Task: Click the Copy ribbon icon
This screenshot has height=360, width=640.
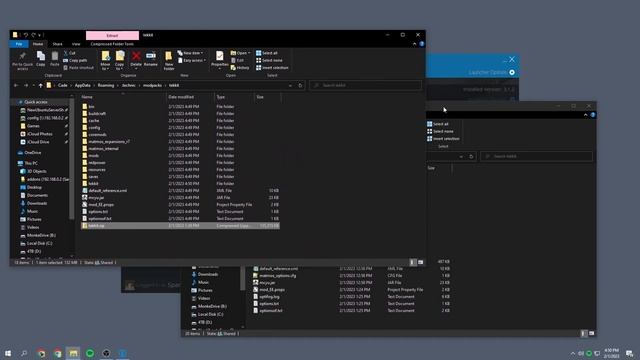Action: [x=41, y=59]
